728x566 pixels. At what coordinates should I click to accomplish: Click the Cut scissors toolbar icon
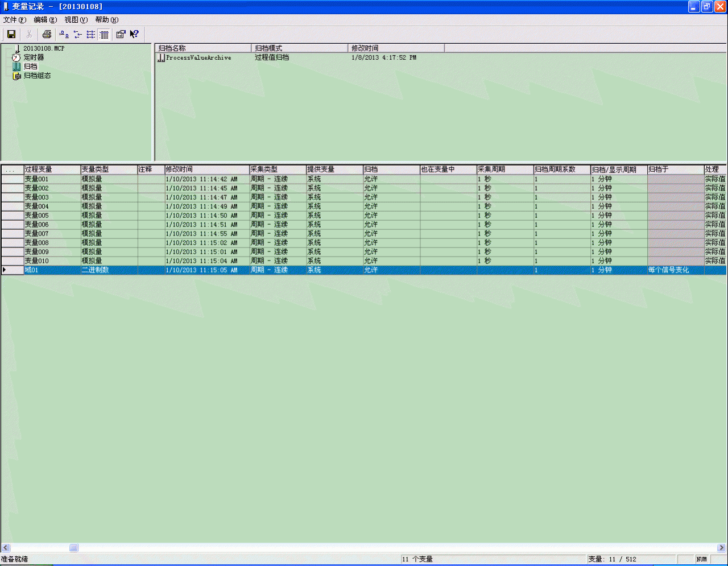coord(29,34)
